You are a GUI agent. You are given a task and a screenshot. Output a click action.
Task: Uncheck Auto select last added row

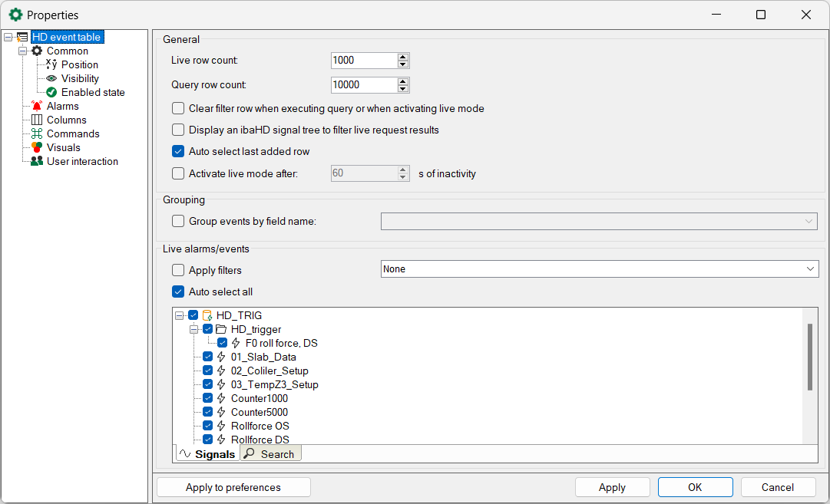pos(178,151)
